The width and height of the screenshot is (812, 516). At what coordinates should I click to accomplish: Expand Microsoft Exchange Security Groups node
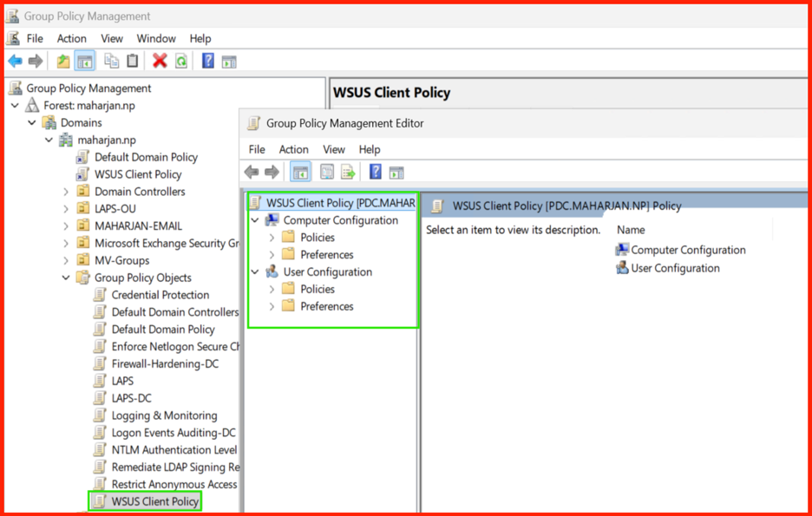pyautogui.click(x=66, y=243)
